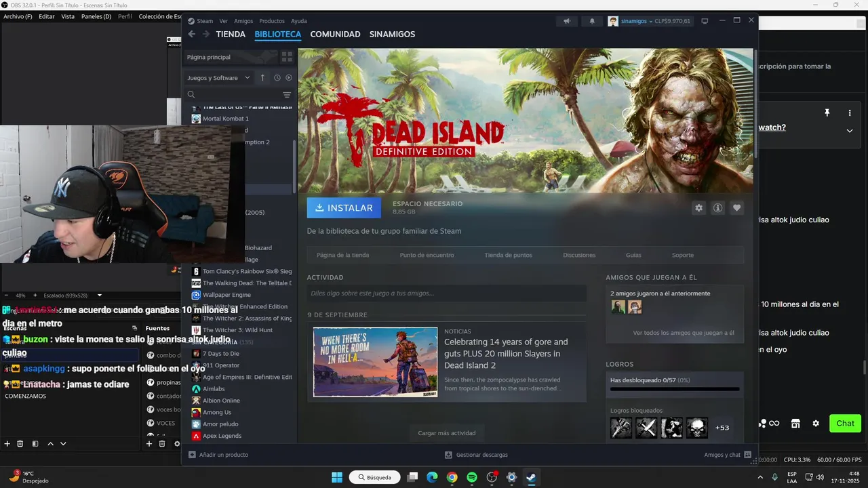Open Gestionar descargas

pos(476,455)
